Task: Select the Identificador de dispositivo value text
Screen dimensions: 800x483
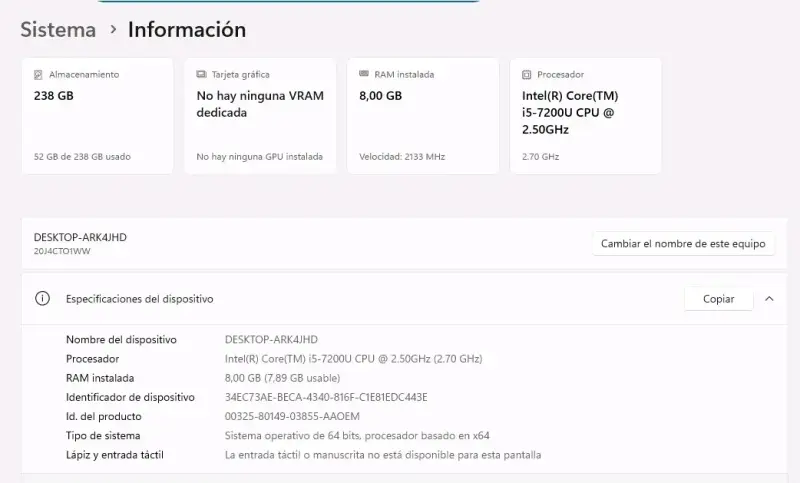Action: (x=326, y=397)
